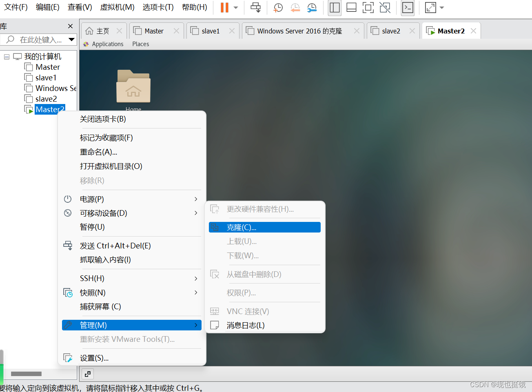Open the console view toolbar icon
This screenshot has height=392, width=532.
click(x=408, y=7)
